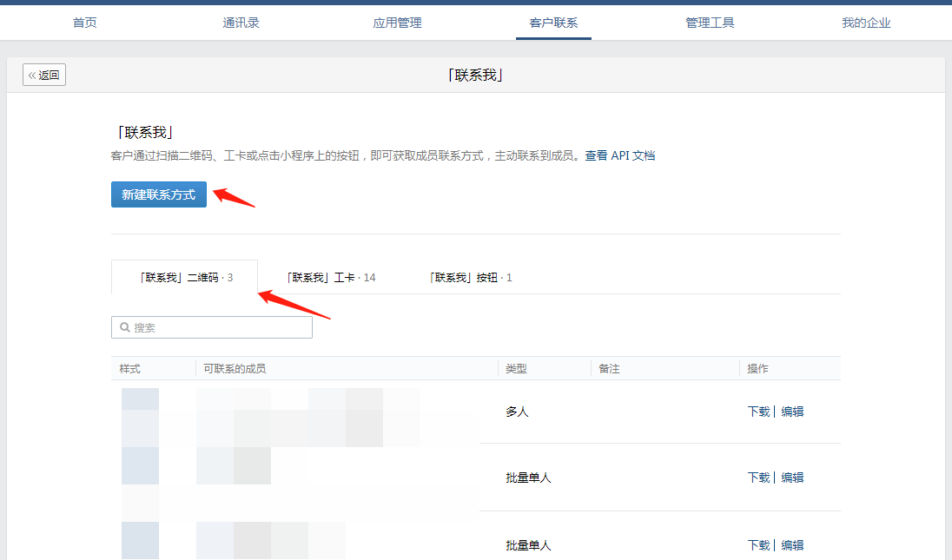Focus the 搜索 search input field
This screenshot has width=952, height=560.
[217, 327]
